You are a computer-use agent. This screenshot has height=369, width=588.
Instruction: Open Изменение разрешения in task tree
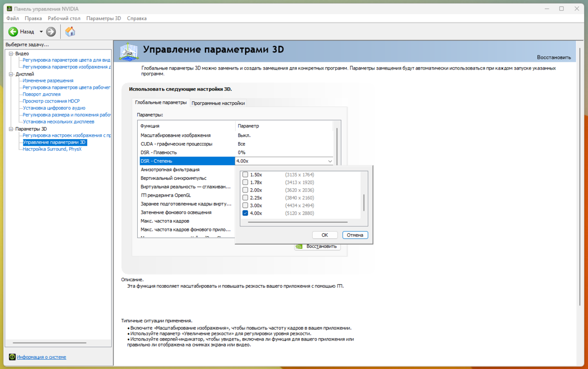click(48, 80)
